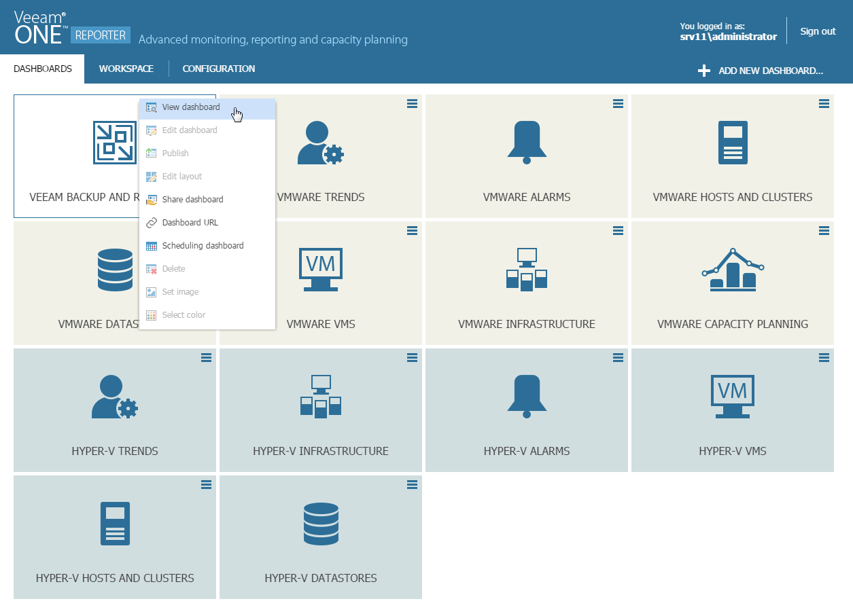Click the Hyper-V Datastores tile label
This screenshot has width=853, height=616.
point(321,578)
